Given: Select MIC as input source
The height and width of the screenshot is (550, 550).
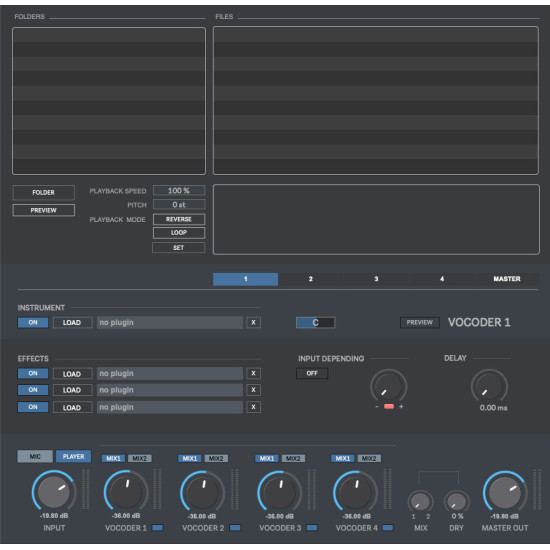Looking at the screenshot, I should point(35,456).
